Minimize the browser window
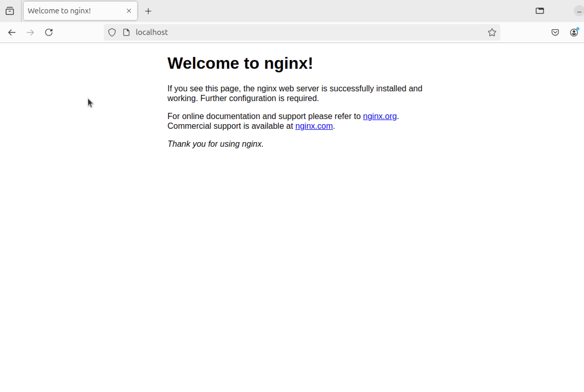 click(x=579, y=11)
